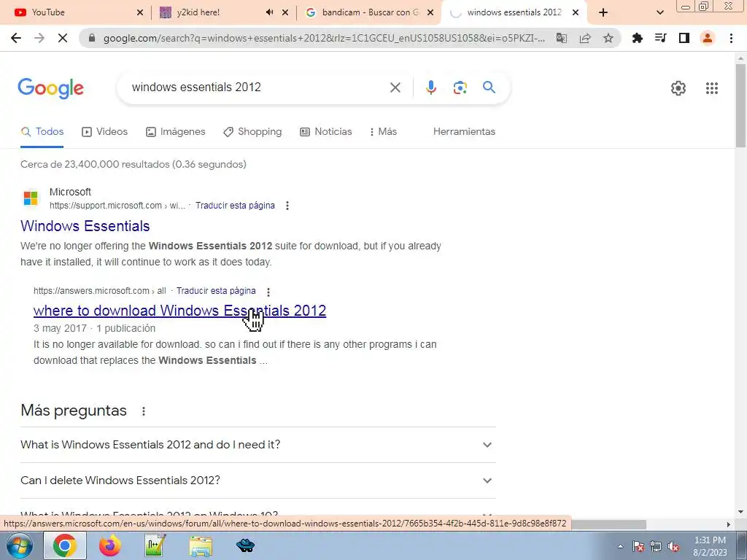Go forward to the next page
The width and height of the screenshot is (747, 560).
39,38
